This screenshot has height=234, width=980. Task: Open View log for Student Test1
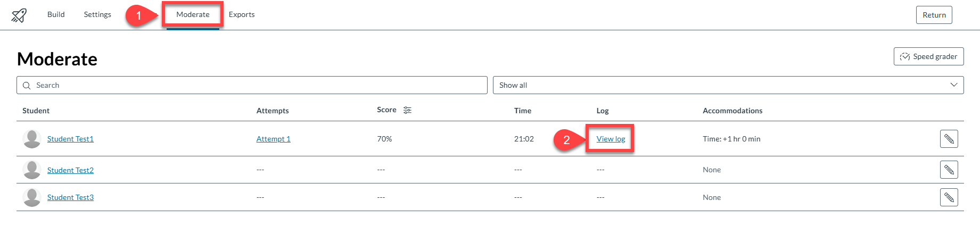(611, 139)
